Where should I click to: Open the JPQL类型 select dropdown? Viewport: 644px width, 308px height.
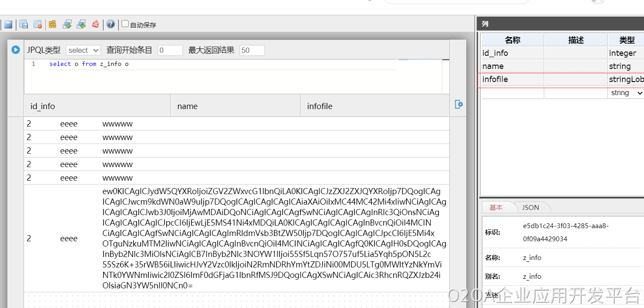(83, 50)
